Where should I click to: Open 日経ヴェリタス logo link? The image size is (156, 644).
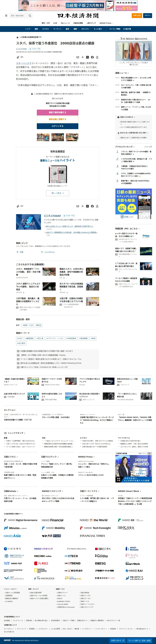click(126, 528)
